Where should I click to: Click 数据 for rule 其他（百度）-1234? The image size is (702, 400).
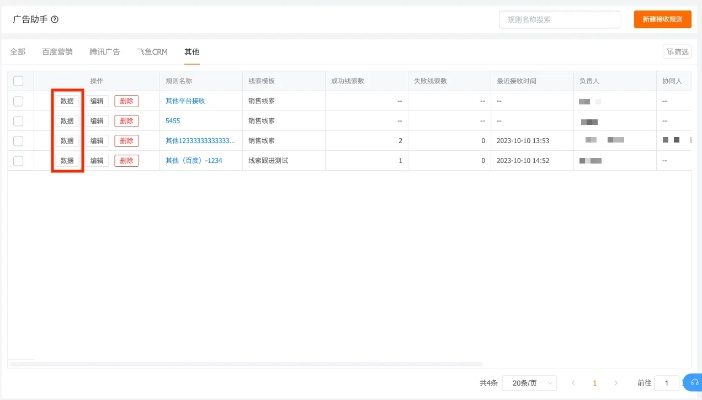[x=67, y=160]
